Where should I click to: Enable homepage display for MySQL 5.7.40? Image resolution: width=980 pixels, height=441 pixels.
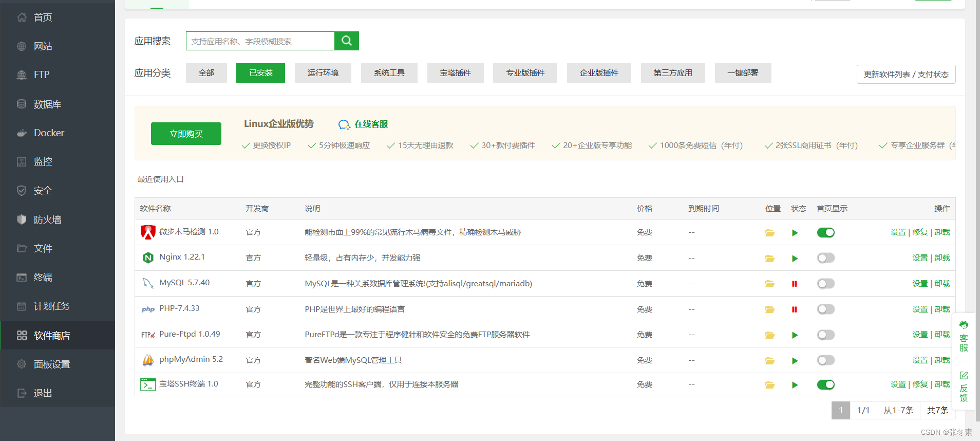click(826, 284)
